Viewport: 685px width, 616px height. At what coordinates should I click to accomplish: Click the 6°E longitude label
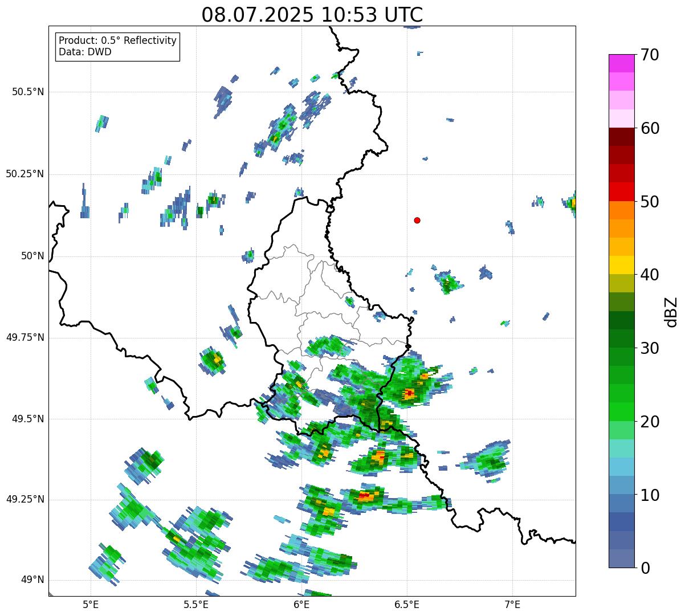301,604
